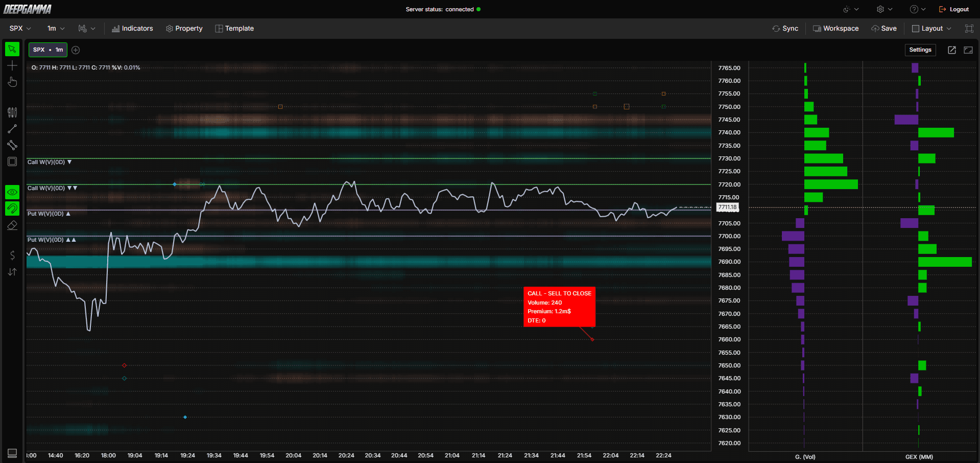Open the drawing brushes tool

(12, 112)
